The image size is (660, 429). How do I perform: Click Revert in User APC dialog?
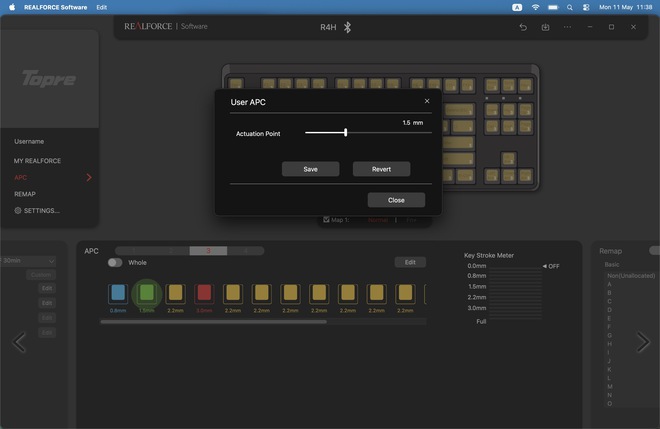(x=381, y=169)
